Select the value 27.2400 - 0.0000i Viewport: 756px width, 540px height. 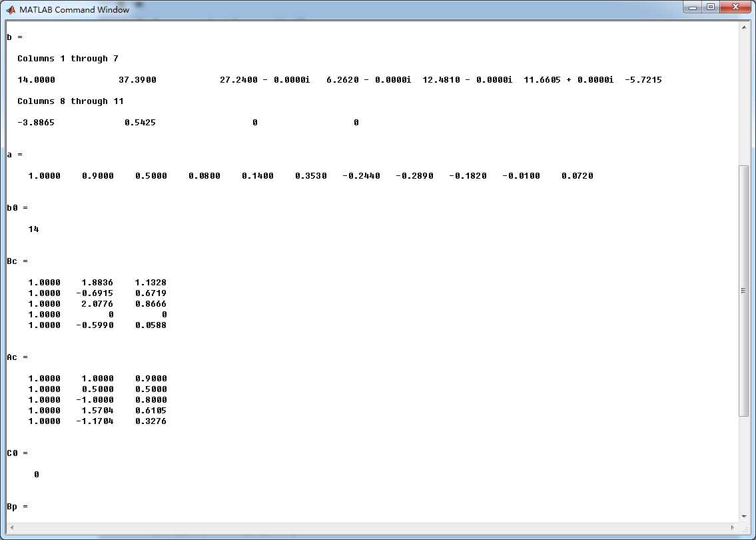coord(264,79)
